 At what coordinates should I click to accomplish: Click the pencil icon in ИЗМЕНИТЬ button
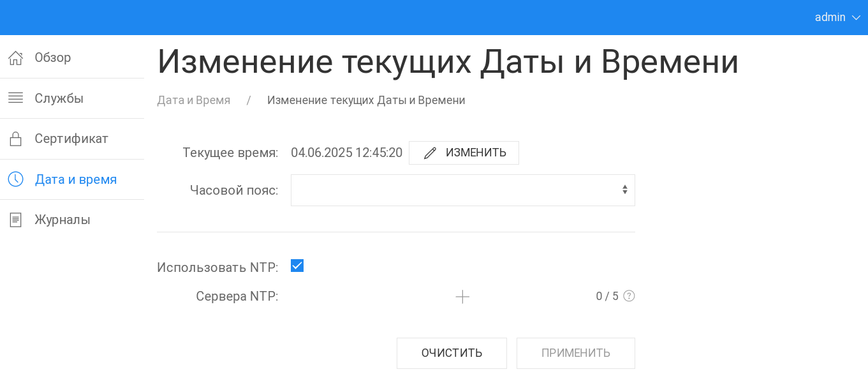430,153
